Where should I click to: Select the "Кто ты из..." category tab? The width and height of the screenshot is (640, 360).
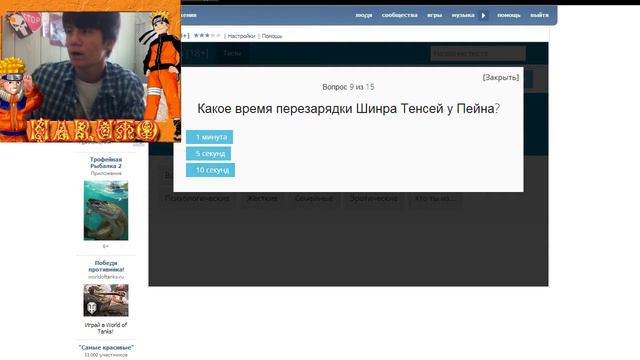[x=435, y=199]
